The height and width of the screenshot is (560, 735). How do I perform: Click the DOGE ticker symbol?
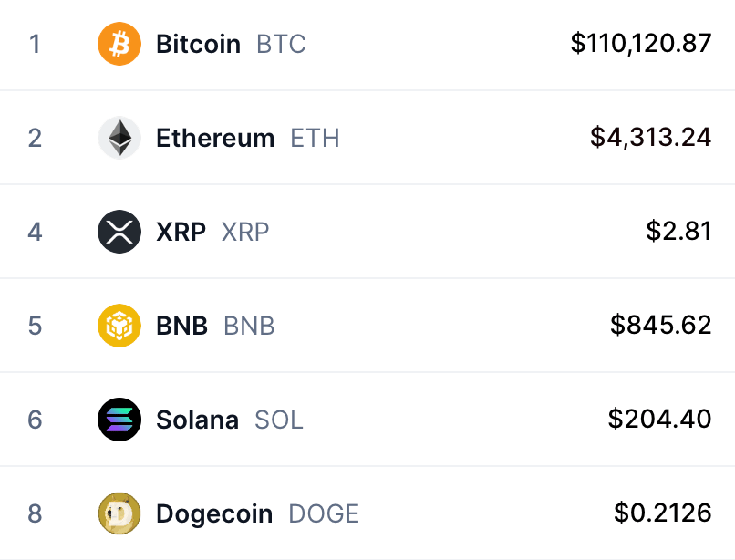point(324,513)
